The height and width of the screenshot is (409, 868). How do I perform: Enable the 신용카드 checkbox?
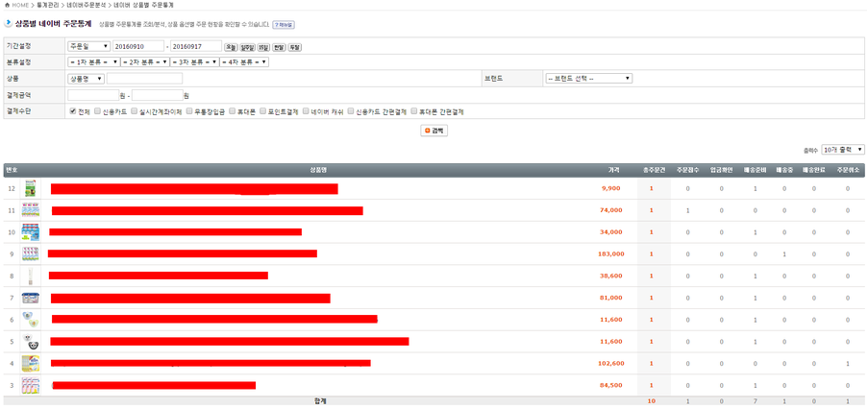96,111
